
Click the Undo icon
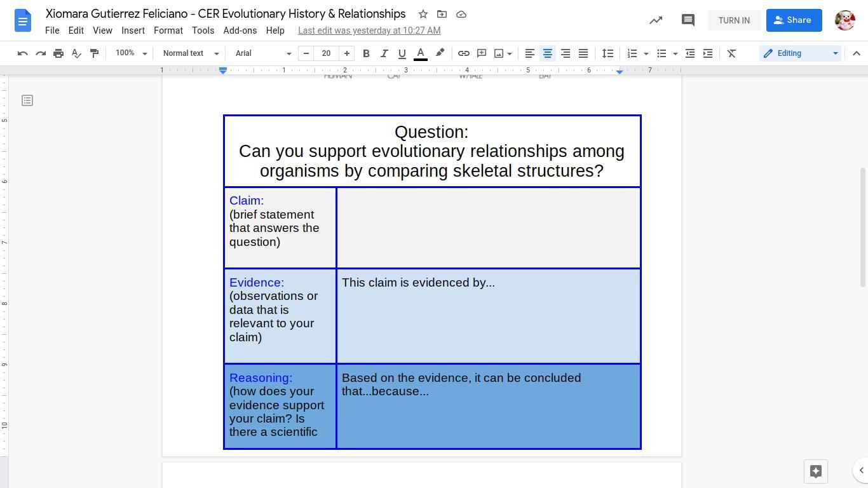(22, 53)
